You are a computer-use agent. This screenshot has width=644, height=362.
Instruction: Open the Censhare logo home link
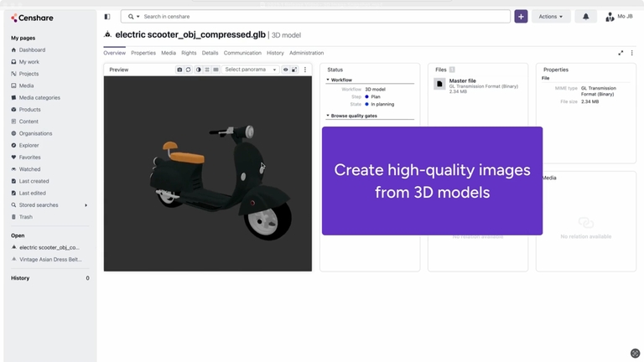pyautogui.click(x=32, y=18)
